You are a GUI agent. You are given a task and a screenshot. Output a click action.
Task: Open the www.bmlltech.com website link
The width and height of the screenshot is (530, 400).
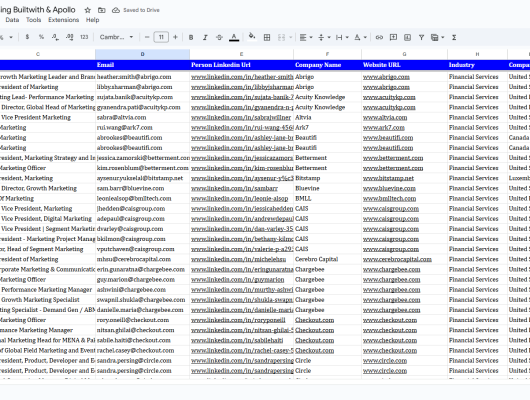pyautogui.click(x=389, y=199)
